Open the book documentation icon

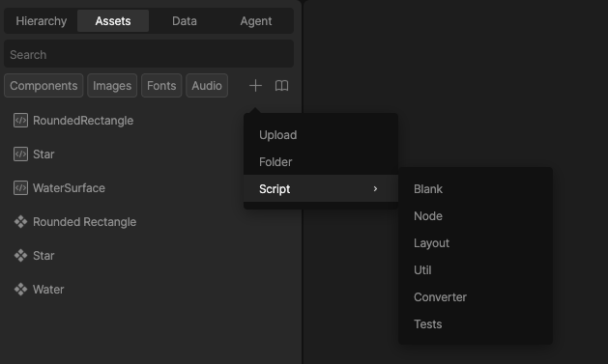pos(281,86)
